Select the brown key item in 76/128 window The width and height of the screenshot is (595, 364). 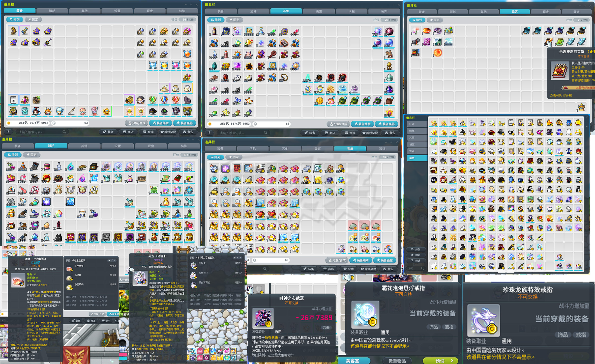pos(272,55)
